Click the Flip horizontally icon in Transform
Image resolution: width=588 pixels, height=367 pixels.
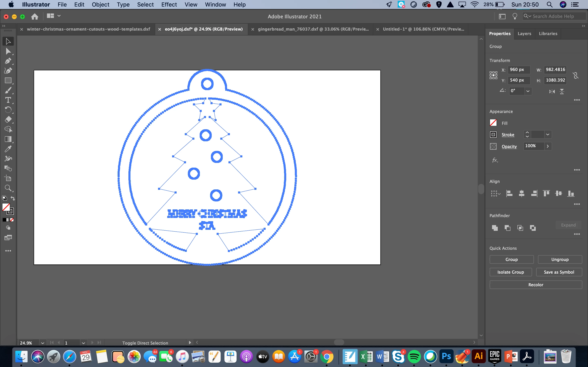point(552,92)
